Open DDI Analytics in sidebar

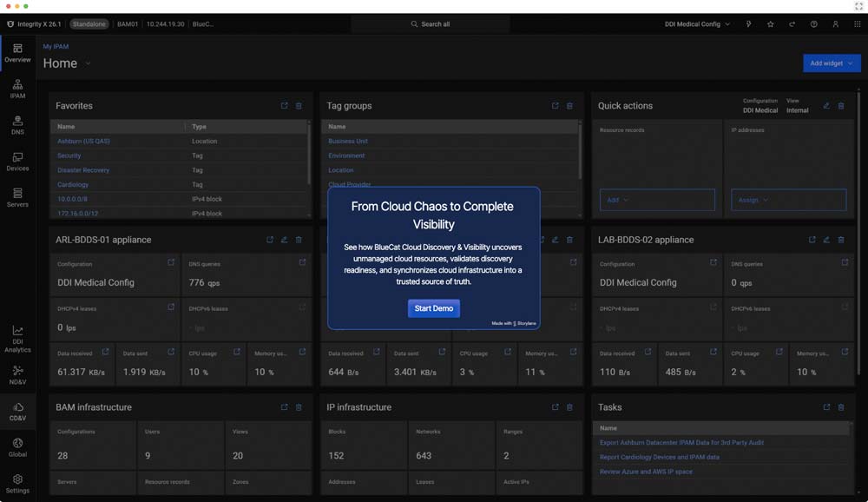[17, 339]
